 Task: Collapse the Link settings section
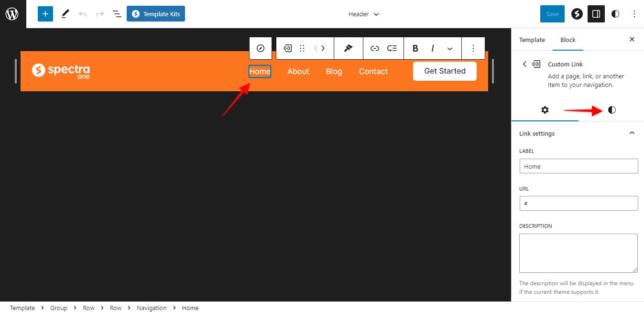[632, 133]
